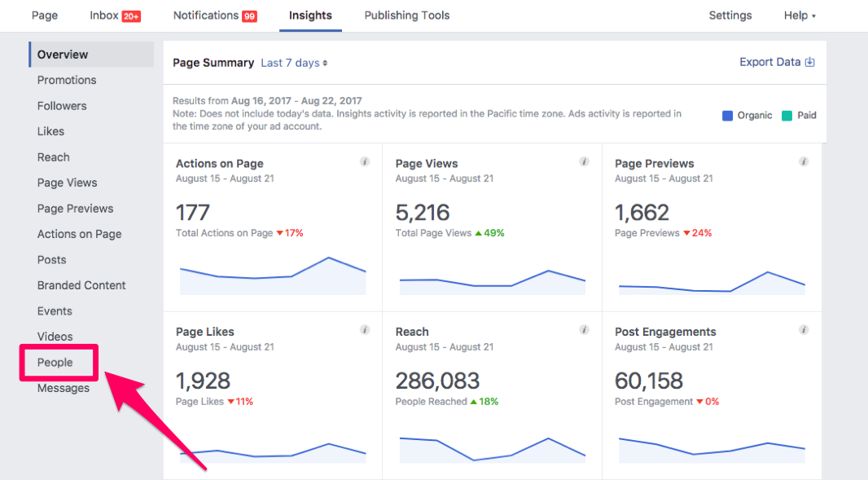Click the info icon on Actions on Page card
The height and width of the screenshot is (480, 868).
click(365, 162)
